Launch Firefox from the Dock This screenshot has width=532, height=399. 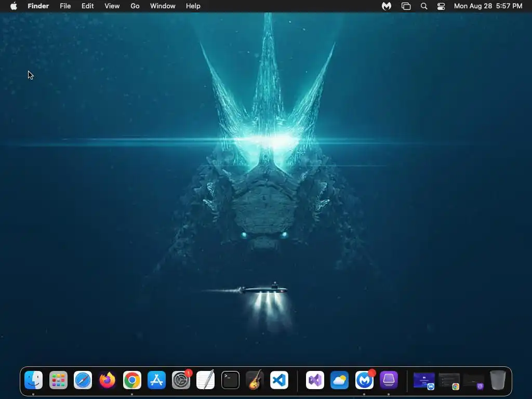click(107, 380)
